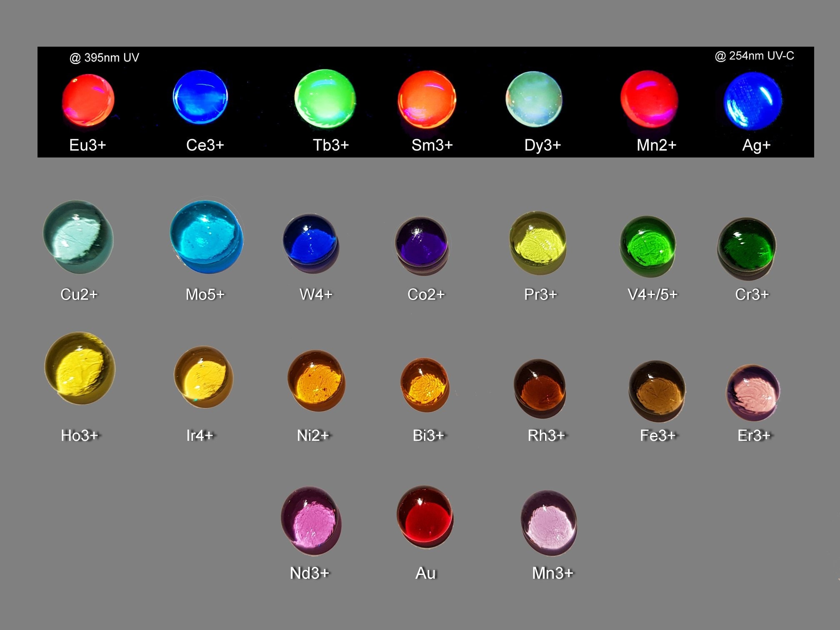The width and height of the screenshot is (840, 630).
Task: Click the green glowing Tb3+ bead
Action: pyautogui.click(x=325, y=99)
